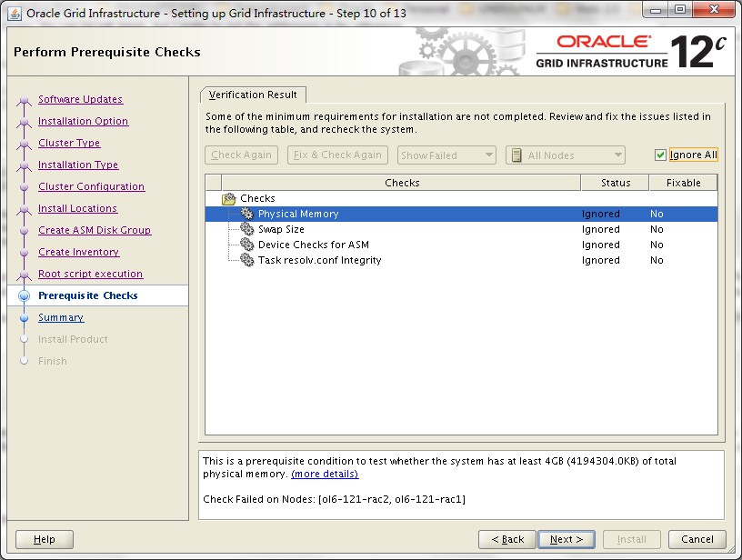
Task: Select the Swap Size check row
Action: coord(461,229)
